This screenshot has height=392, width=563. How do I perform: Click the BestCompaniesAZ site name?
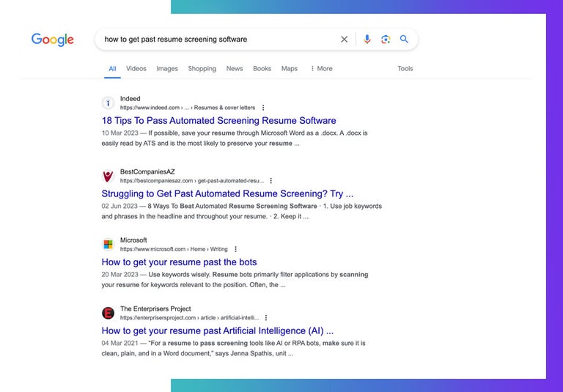(147, 172)
